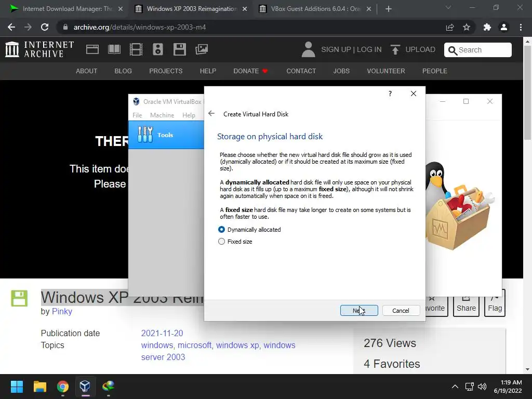Choose the Fixed size radio option
The image size is (532, 399).
(x=235, y=242)
